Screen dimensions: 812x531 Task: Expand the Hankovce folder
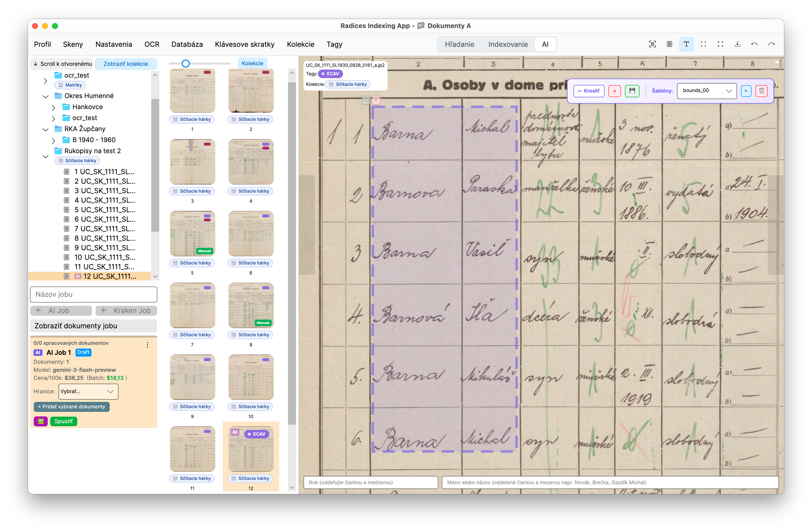[53, 108]
